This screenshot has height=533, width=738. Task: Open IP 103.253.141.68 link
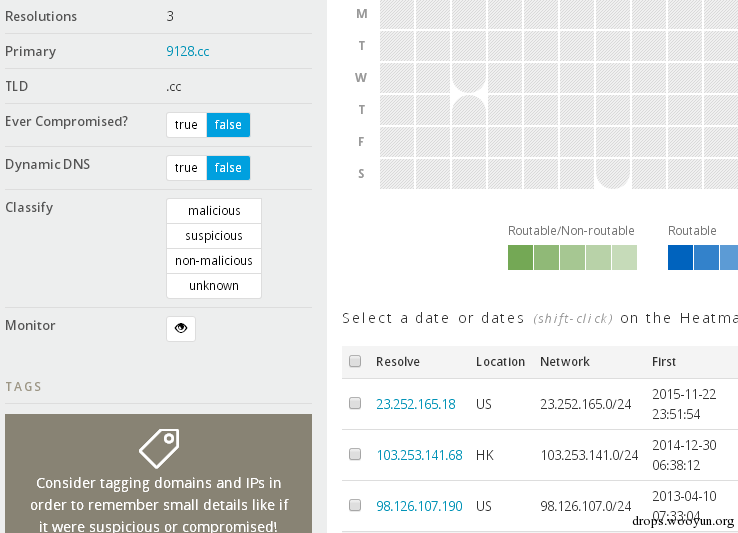[x=419, y=455]
